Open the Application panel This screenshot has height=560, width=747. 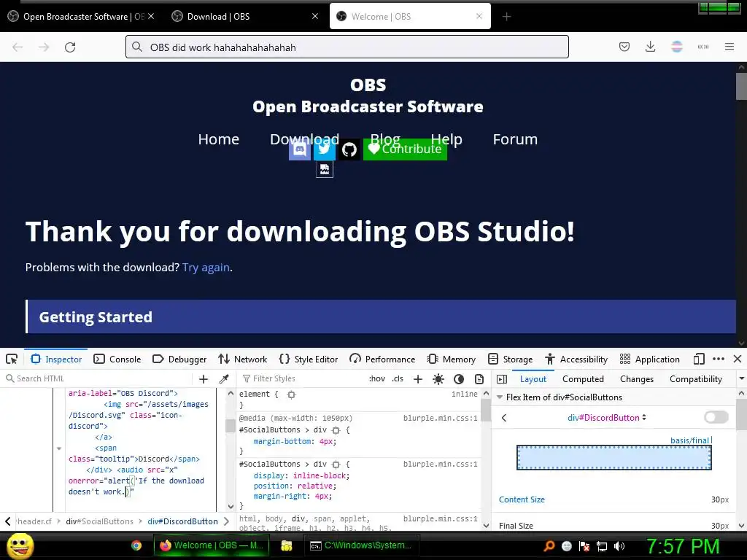click(650, 359)
